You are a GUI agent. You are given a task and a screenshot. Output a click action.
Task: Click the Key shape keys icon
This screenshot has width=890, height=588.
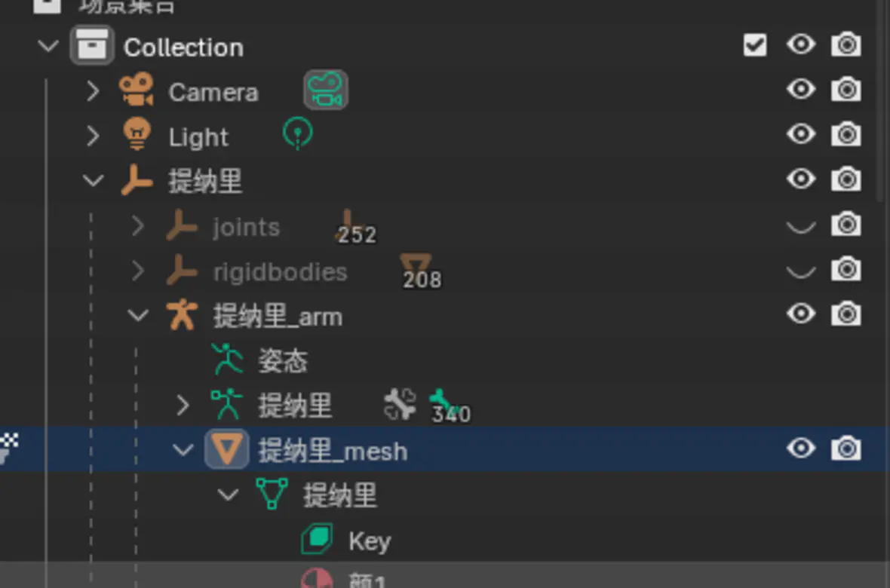[317, 540]
